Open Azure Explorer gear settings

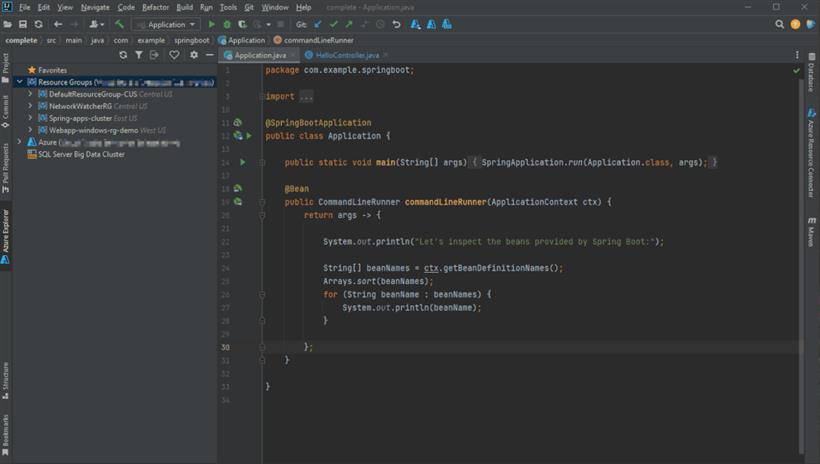pos(193,54)
